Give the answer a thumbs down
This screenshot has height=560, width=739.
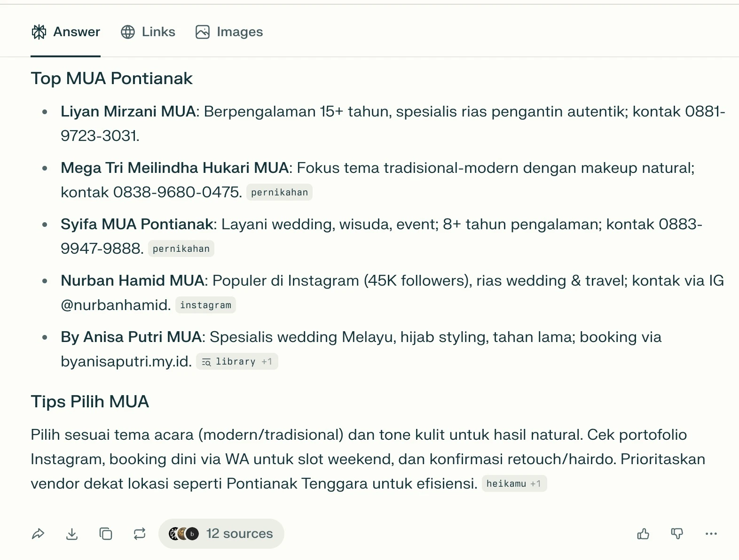click(677, 534)
